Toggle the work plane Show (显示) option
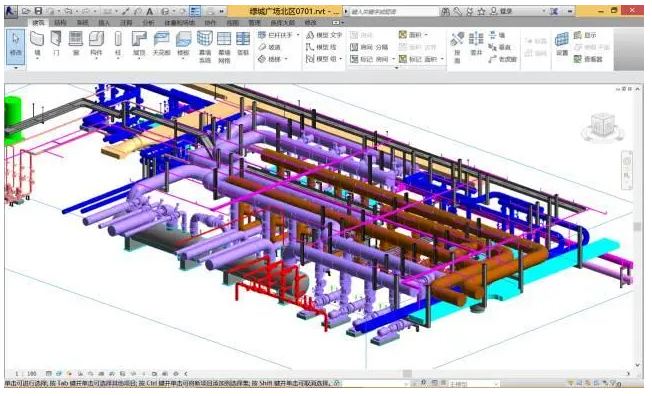This screenshot has width=652, height=396. [585, 35]
